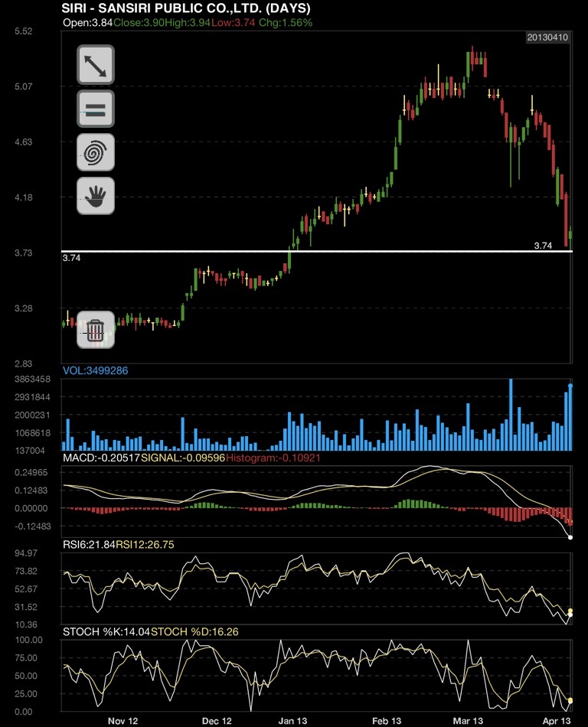Click the Chg:1.56% value
The height and width of the screenshot is (727, 588).
(286, 23)
